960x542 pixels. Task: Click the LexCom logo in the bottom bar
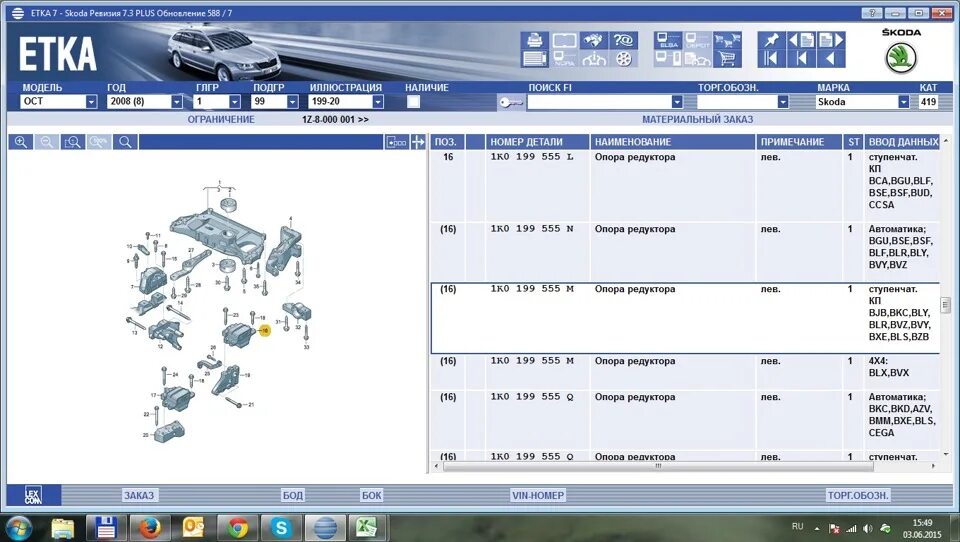point(34,495)
